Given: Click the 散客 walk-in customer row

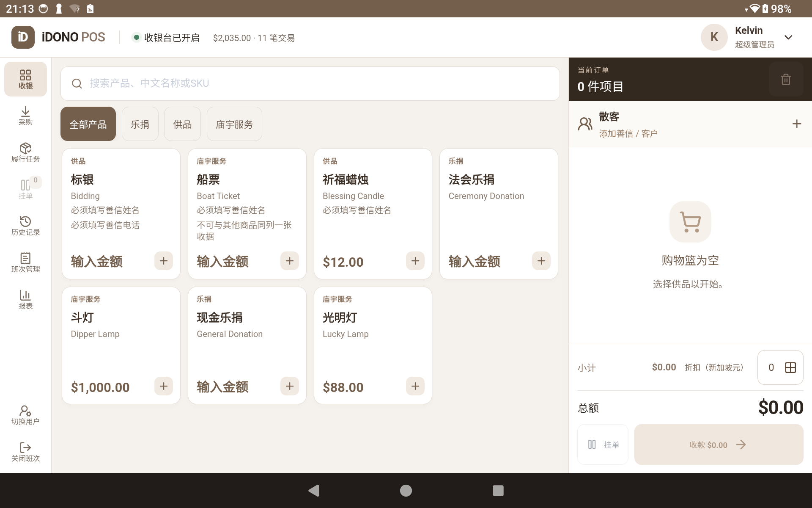Looking at the screenshot, I should [x=690, y=124].
